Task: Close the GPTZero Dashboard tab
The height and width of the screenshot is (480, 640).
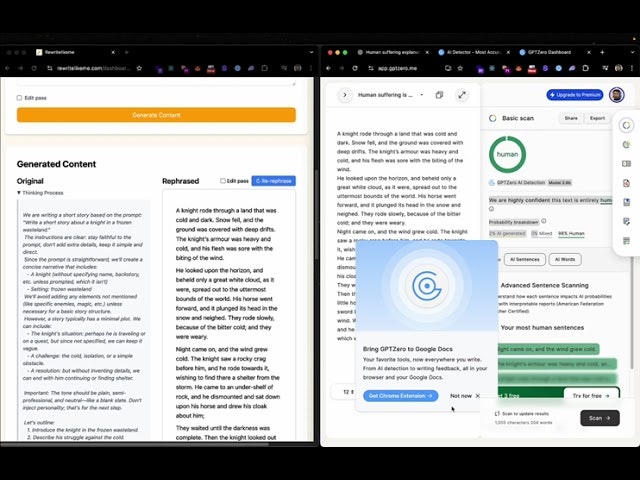Action: click(589, 52)
